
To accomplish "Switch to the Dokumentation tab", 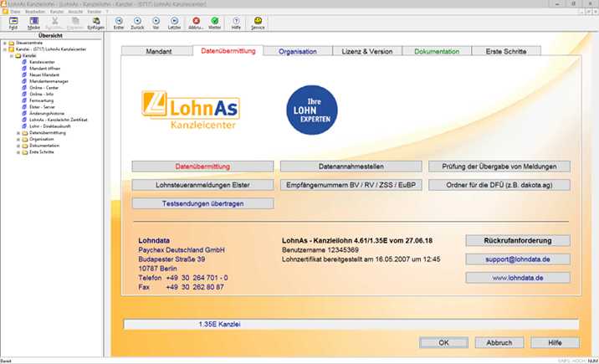I will (x=437, y=51).
